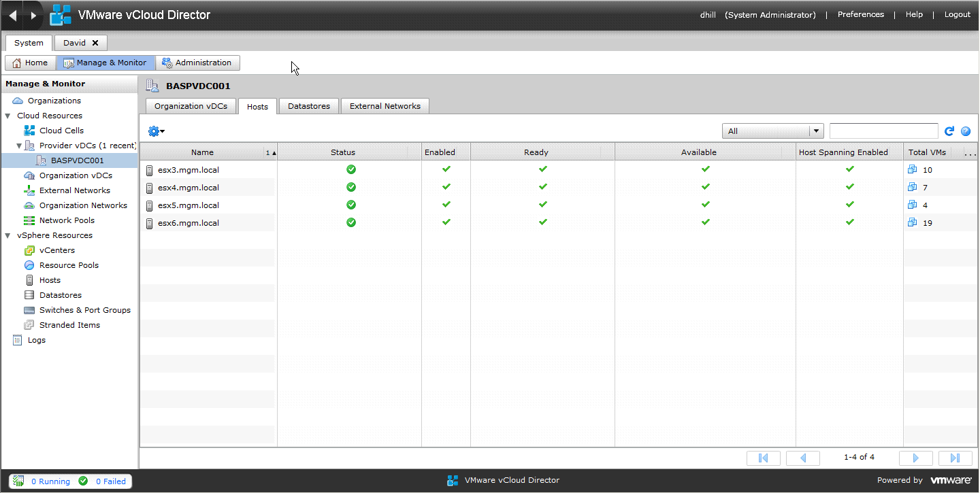The height and width of the screenshot is (493, 980).
Task: Go forward using the right arrow button
Action: pos(33,15)
